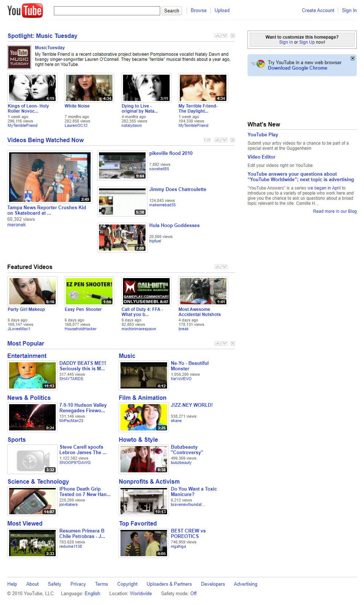Screen dimensions: 364x605
Task: Close the Videos Being Watched Now section
Action: pyautogui.click(x=233, y=140)
